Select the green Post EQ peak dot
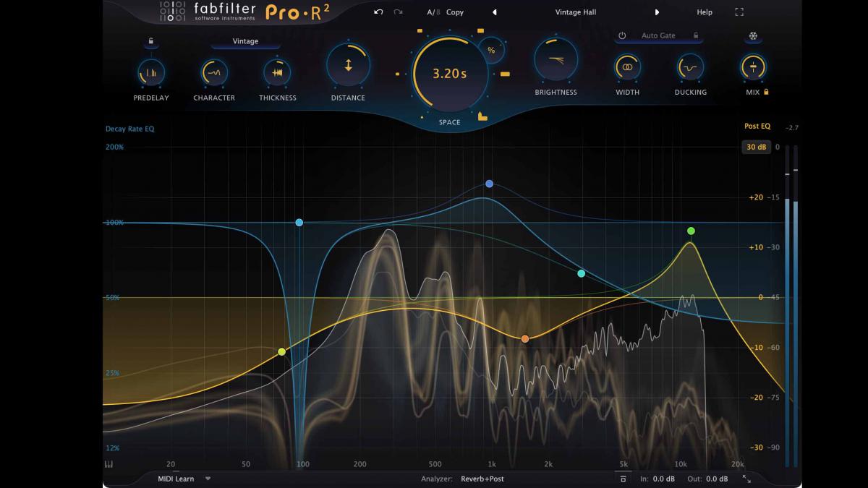Viewport: 868px width, 488px height. (691, 231)
